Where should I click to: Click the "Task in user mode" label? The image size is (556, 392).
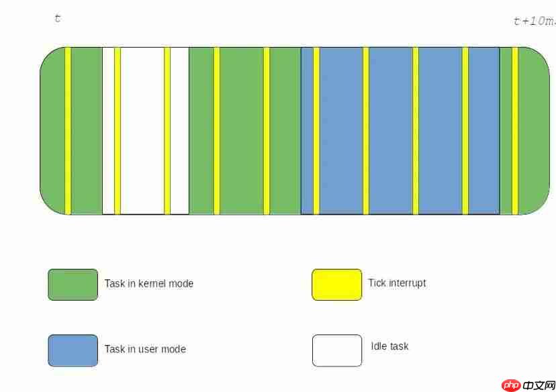click(145, 349)
